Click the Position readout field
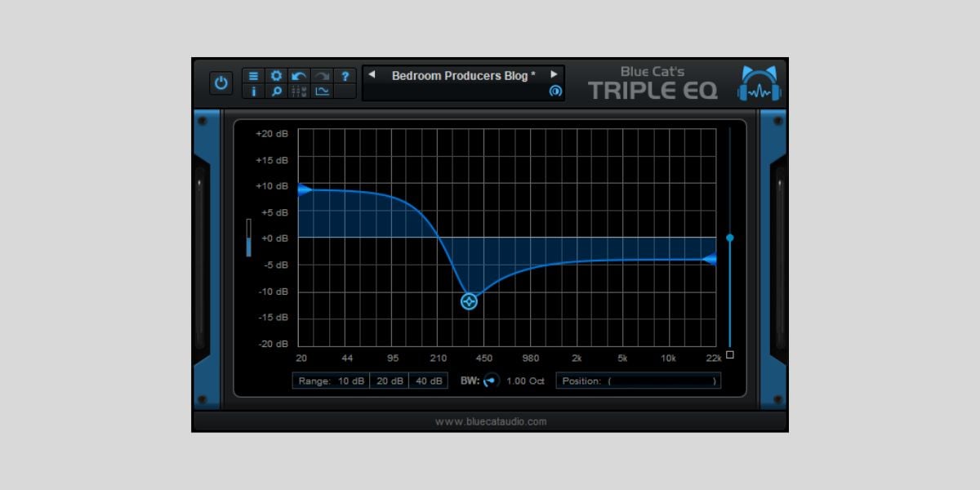The height and width of the screenshot is (490, 980). click(639, 381)
